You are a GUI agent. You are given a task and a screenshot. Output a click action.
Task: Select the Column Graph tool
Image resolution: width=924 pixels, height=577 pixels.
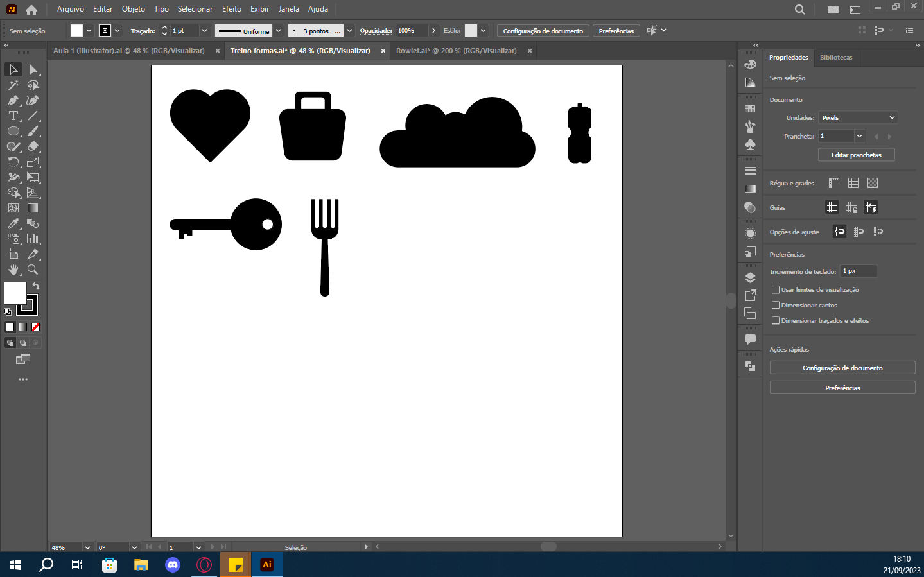click(x=33, y=239)
